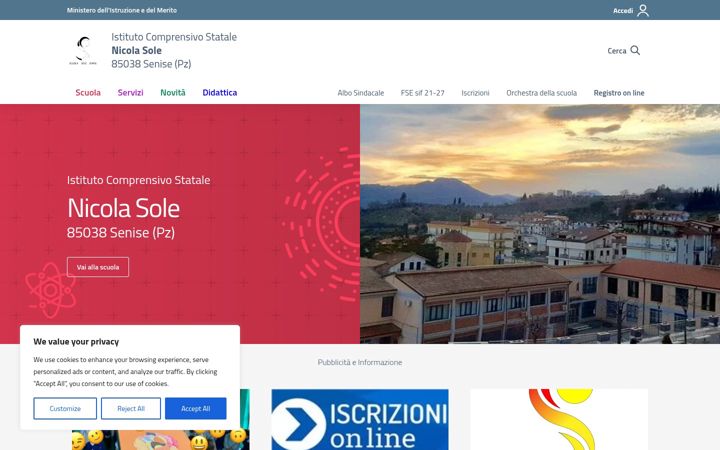Image resolution: width=720 pixels, height=450 pixels.
Task: Click the Iscrizioni on line banner
Action: pyautogui.click(x=360, y=419)
